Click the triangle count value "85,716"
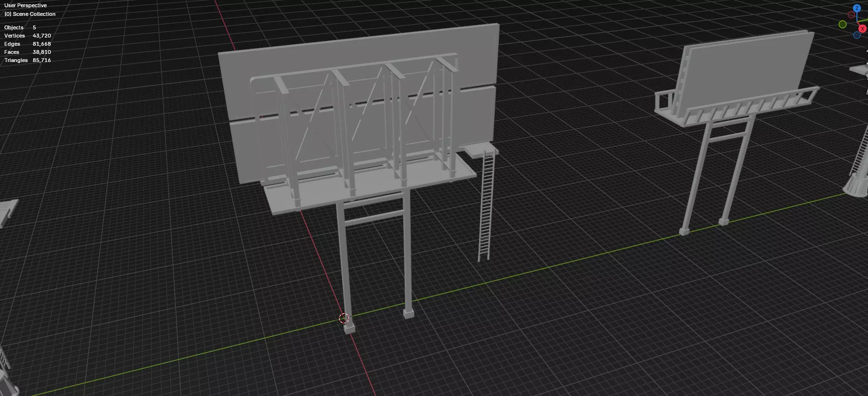This screenshot has width=868, height=396. point(42,60)
